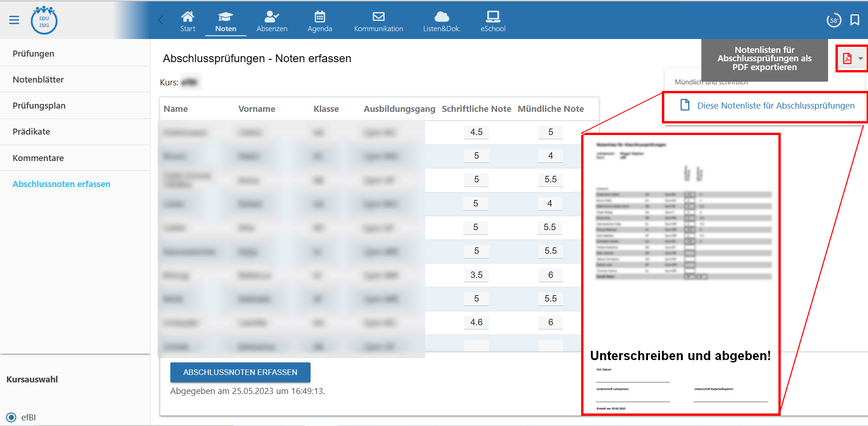Viewport: 868px width, 426px height.
Task: Click the empty oral grade field in last row
Action: click(551, 346)
